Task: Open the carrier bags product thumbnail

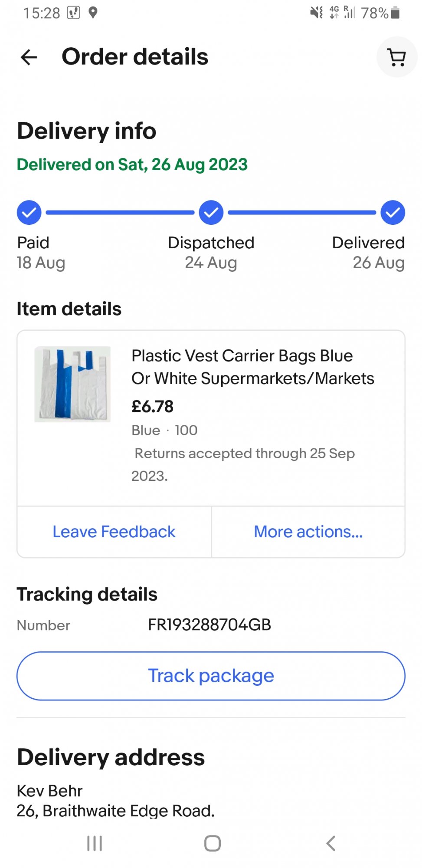Action: pos(72,384)
